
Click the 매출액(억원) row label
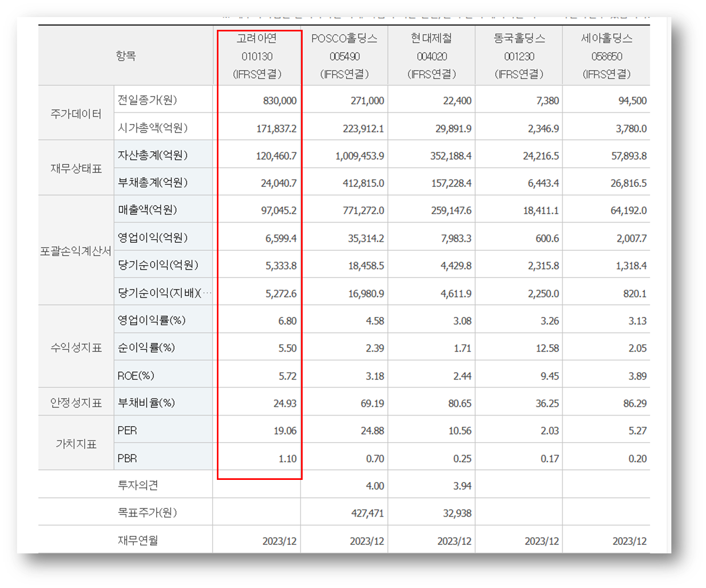[x=147, y=210]
